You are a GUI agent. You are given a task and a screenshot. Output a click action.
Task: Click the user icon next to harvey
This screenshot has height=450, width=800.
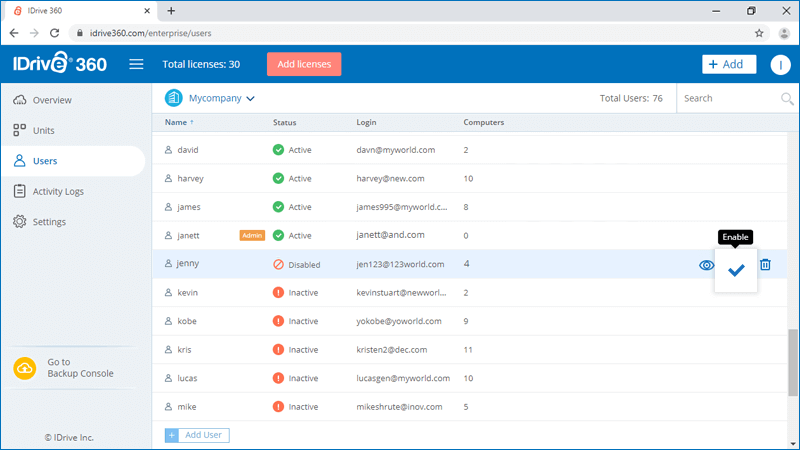tap(168, 179)
